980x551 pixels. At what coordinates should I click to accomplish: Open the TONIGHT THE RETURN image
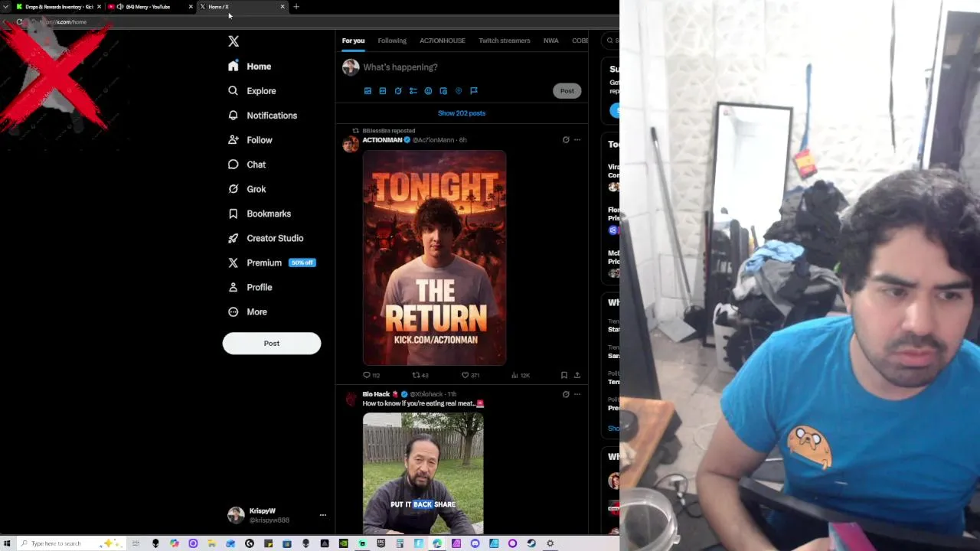pos(434,258)
